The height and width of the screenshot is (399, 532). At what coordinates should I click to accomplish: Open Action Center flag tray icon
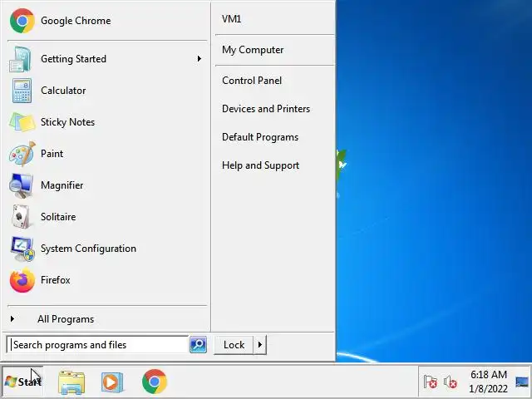(x=430, y=382)
